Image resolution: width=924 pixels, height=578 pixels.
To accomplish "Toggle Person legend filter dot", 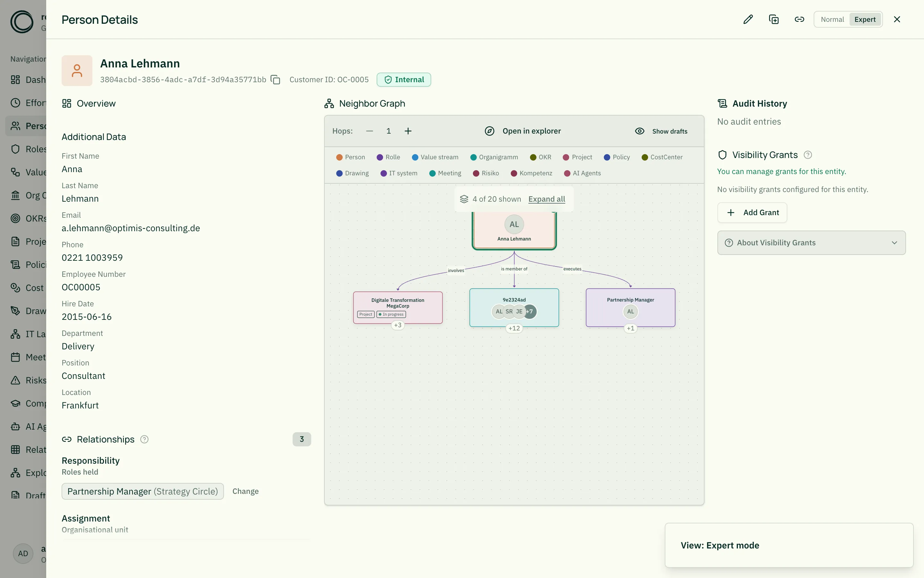I will click(339, 157).
